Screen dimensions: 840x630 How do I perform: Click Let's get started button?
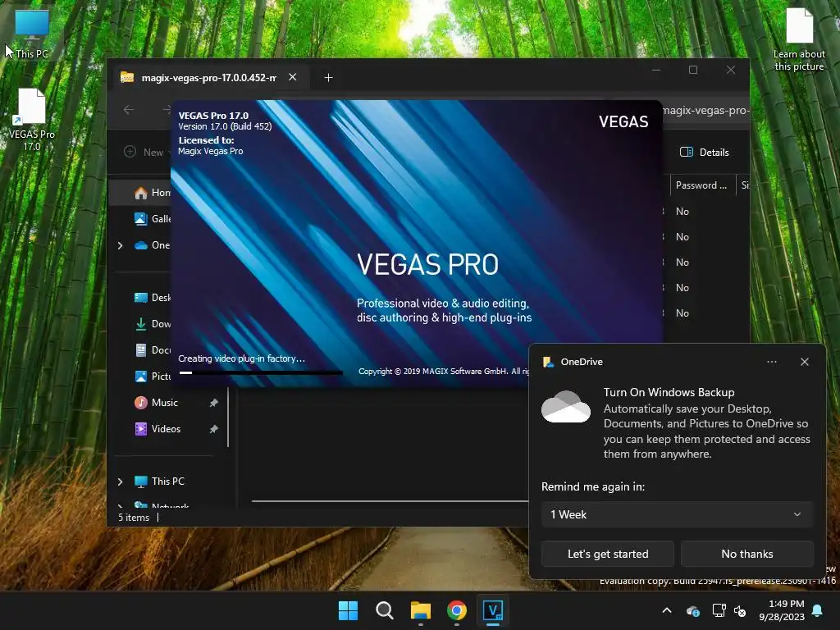pyautogui.click(x=608, y=554)
